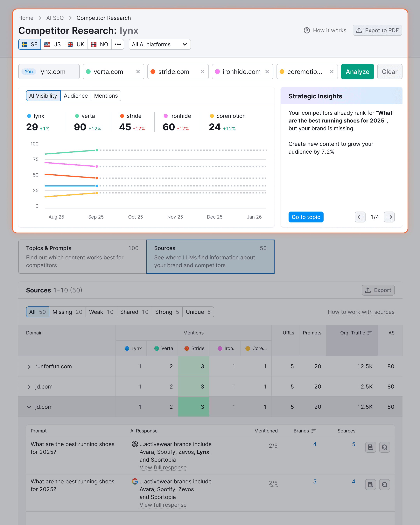Collapse the expanded jd.com row
Viewport: 420px width, 525px height.
(29, 407)
